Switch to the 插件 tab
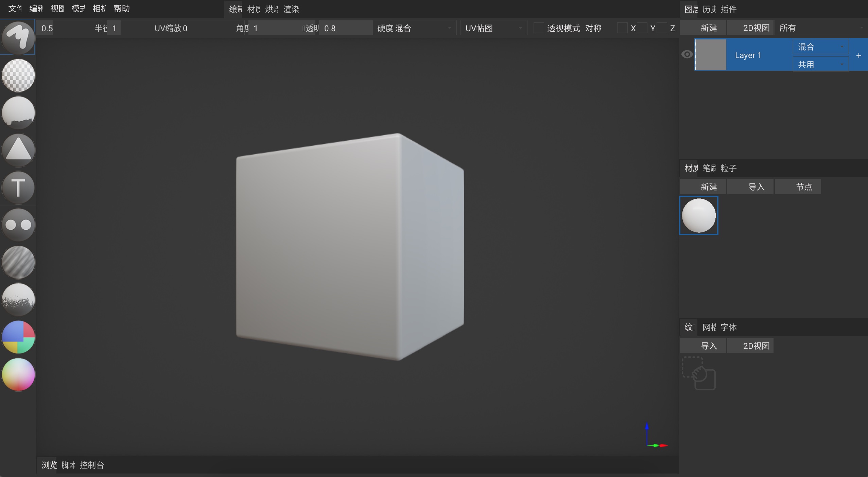Image resolution: width=868 pixels, height=477 pixels. [x=728, y=9]
